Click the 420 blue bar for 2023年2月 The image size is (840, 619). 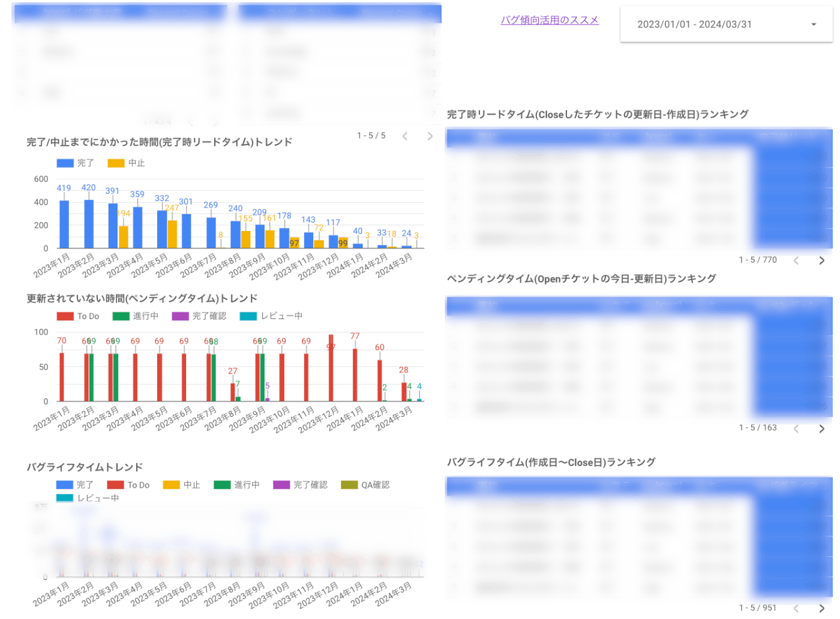tap(89, 224)
